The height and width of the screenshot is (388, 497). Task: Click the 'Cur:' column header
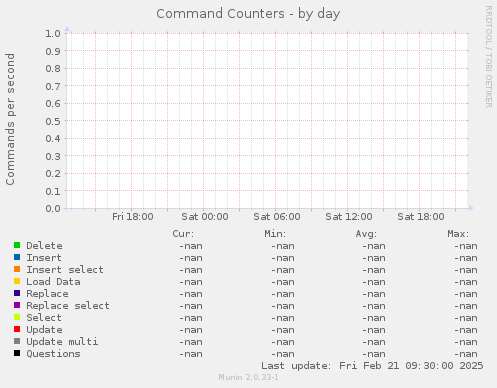183,234
